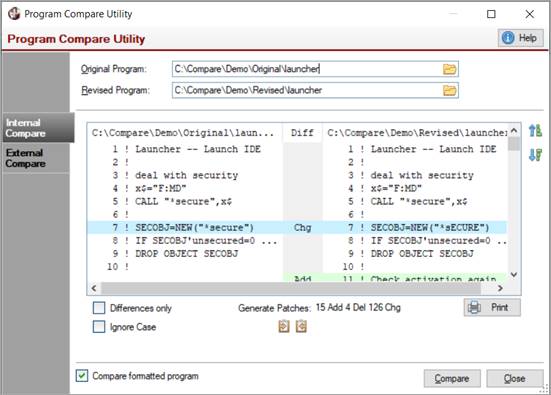Jump to next difference arrow icon
This screenshot has height=395, width=551.
535,155
